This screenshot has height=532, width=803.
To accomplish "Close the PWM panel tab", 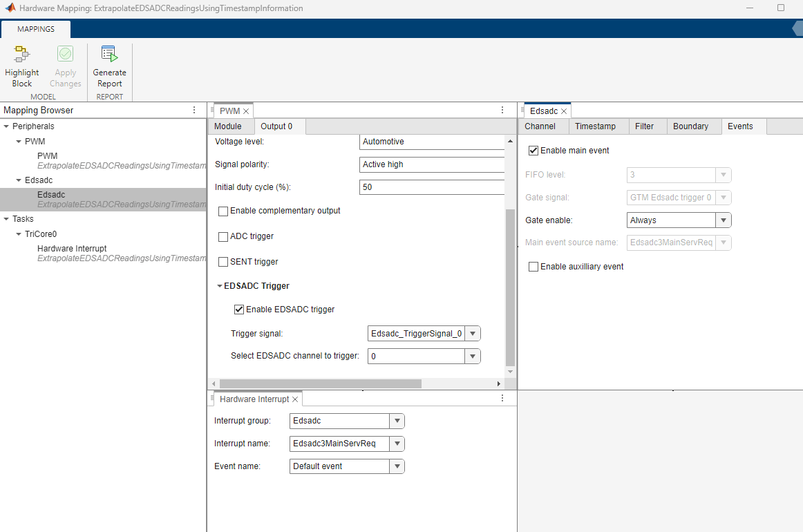I will coord(246,111).
